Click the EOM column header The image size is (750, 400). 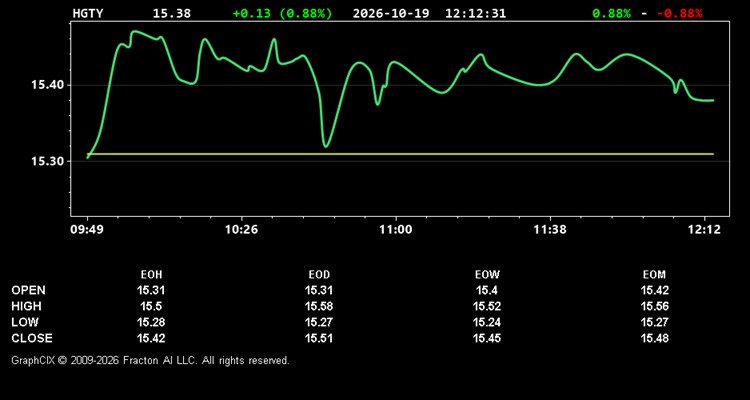654,275
